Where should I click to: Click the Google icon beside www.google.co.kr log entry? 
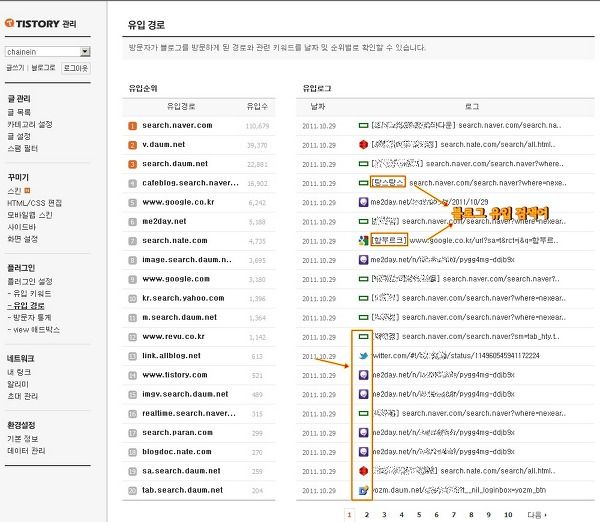pyautogui.click(x=363, y=241)
